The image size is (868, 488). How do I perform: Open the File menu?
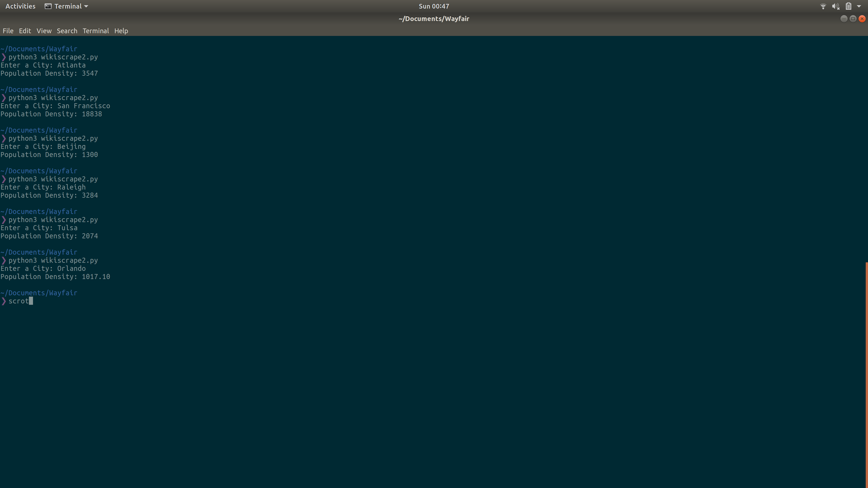[x=8, y=31]
